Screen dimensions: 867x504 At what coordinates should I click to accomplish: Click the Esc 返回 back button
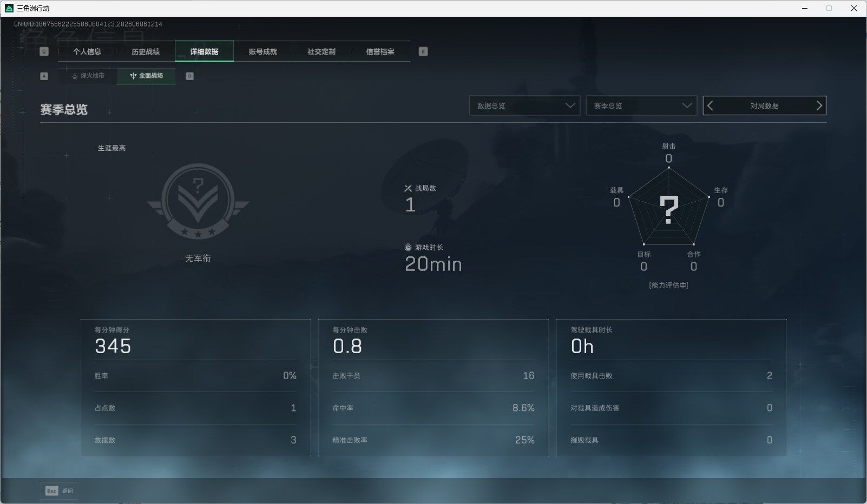point(59,490)
